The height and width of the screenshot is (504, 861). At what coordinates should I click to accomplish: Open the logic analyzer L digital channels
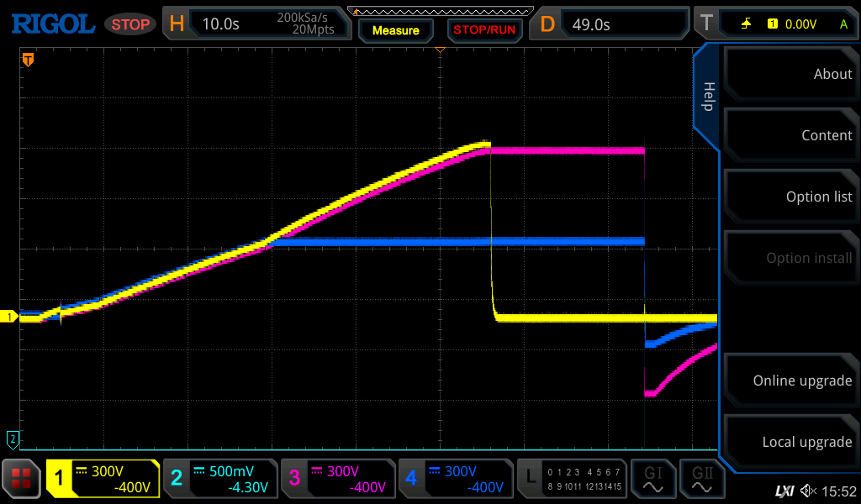click(573, 479)
